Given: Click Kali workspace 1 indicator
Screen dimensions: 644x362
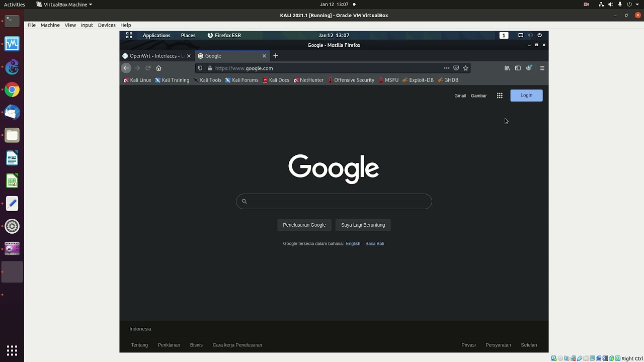Looking at the screenshot, I should click(504, 35).
